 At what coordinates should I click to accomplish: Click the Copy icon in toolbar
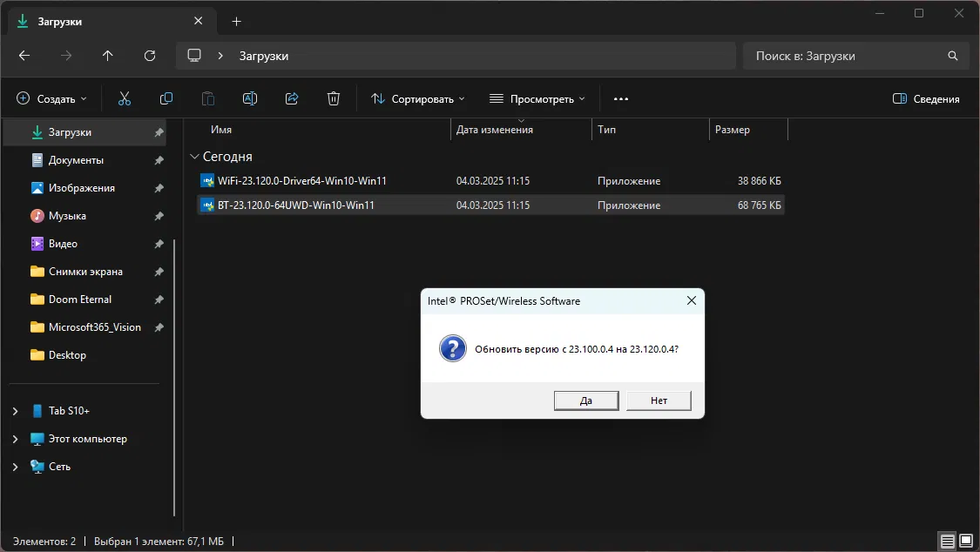pos(166,98)
